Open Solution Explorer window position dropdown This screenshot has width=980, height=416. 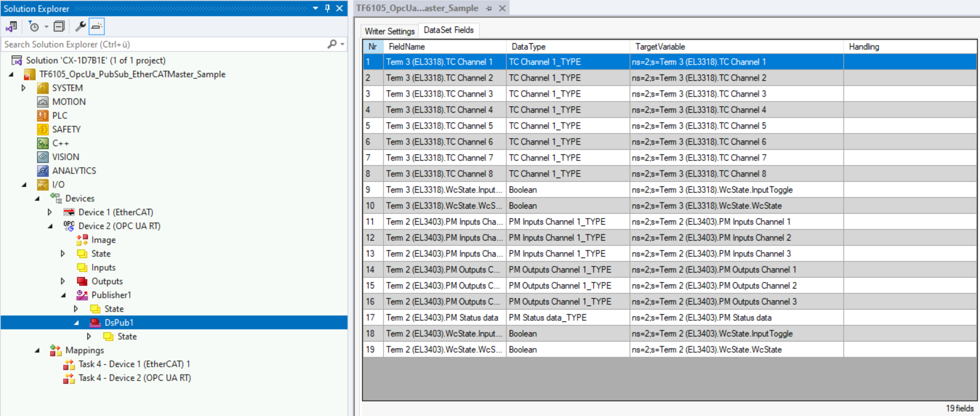point(316,8)
